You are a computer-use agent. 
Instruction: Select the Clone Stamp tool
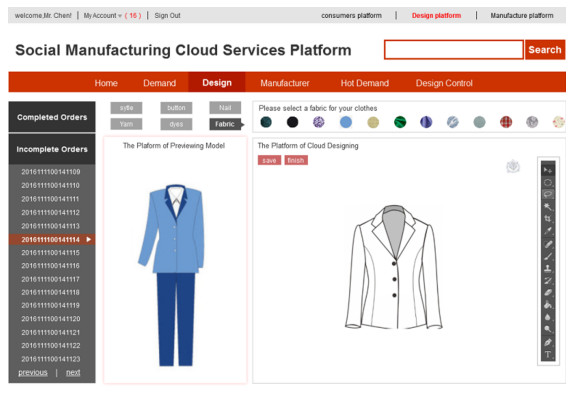548,268
